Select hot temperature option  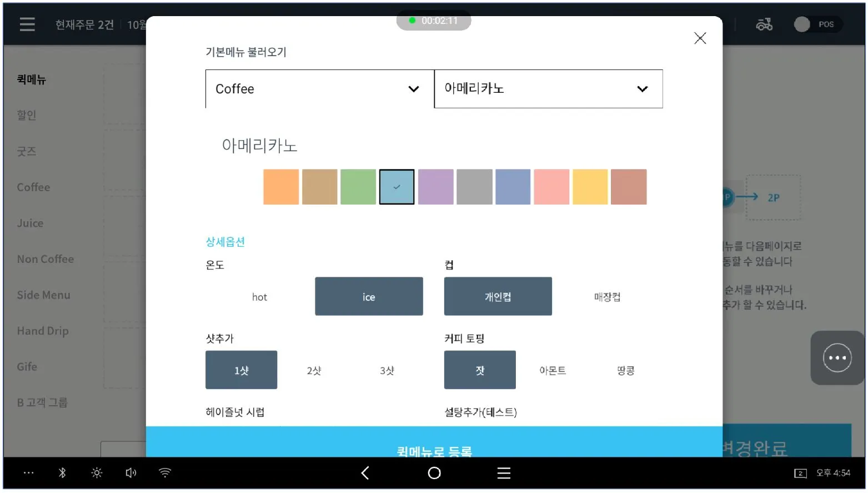click(x=259, y=297)
